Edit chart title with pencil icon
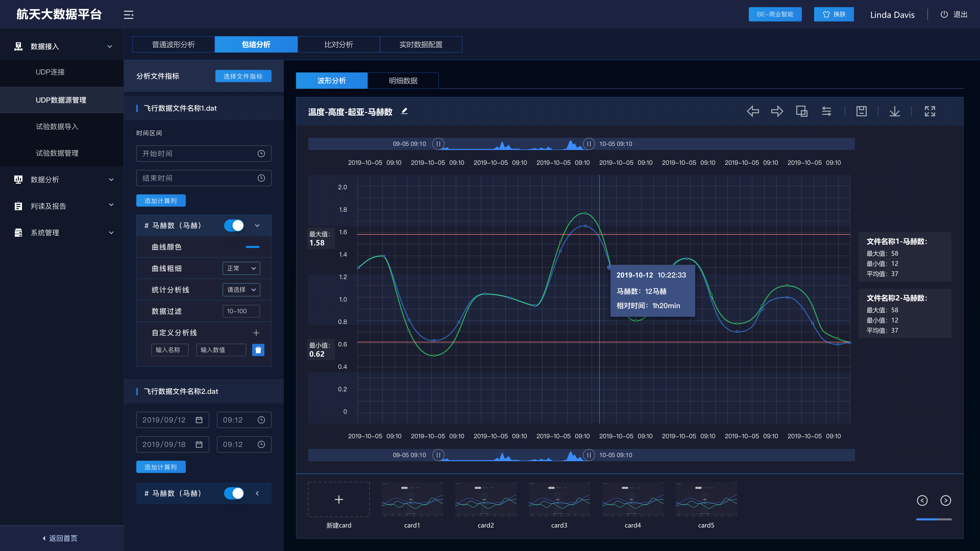 pos(405,111)
